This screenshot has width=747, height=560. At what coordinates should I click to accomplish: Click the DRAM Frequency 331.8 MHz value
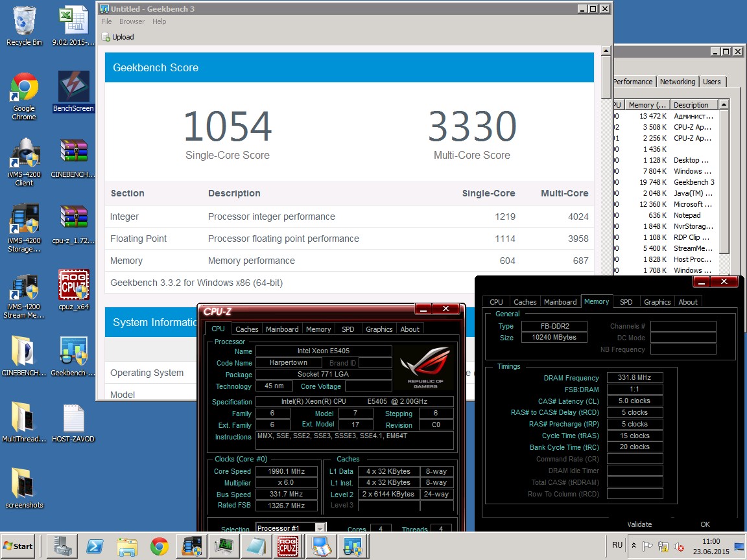[x=635, y=377]
